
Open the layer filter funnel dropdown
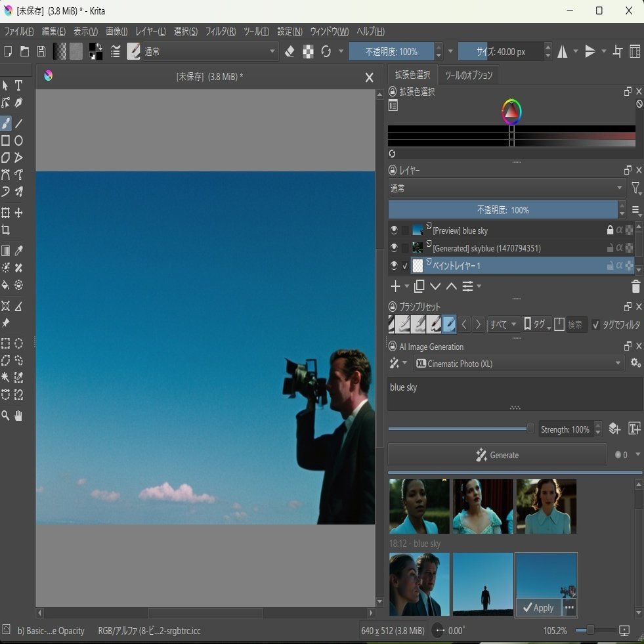(x=636, y=188)
